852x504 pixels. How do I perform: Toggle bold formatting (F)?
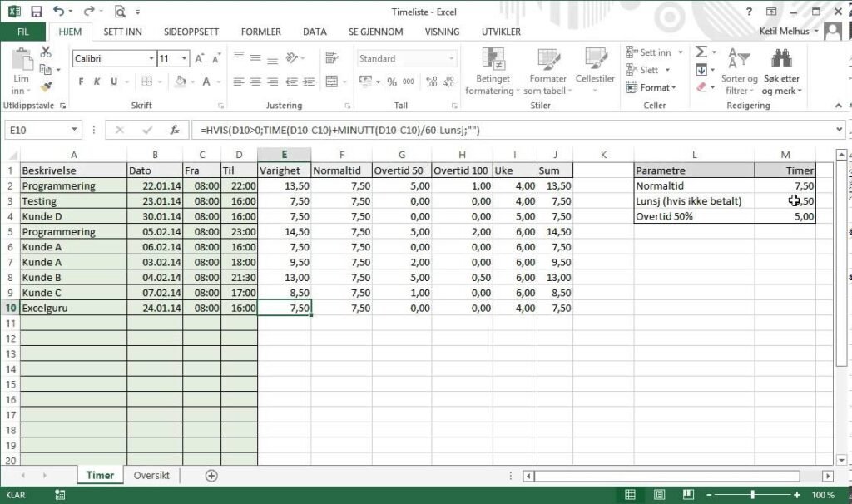(x=82, y=82)
